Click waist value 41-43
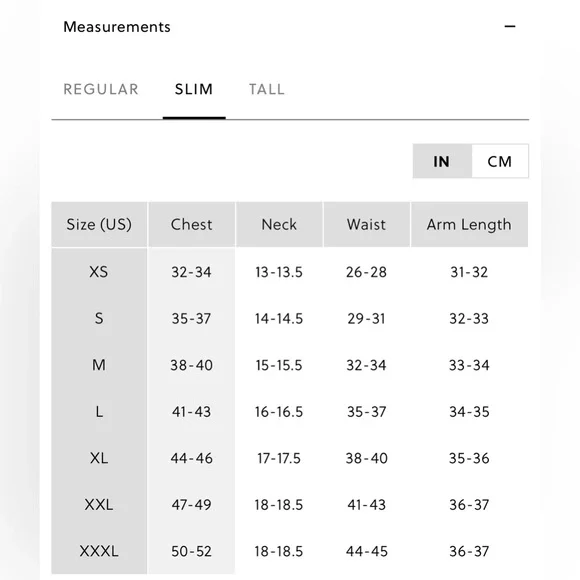The width and height of the screenshot is (580, 580). [x=366, y=505]
